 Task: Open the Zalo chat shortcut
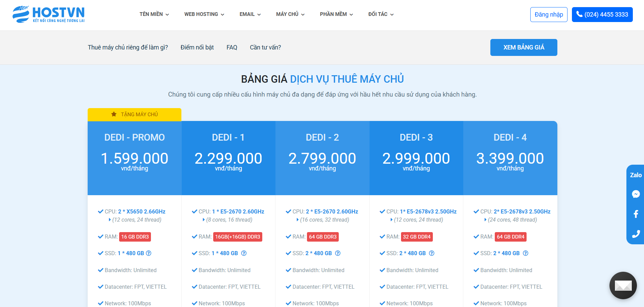(636, 175)
